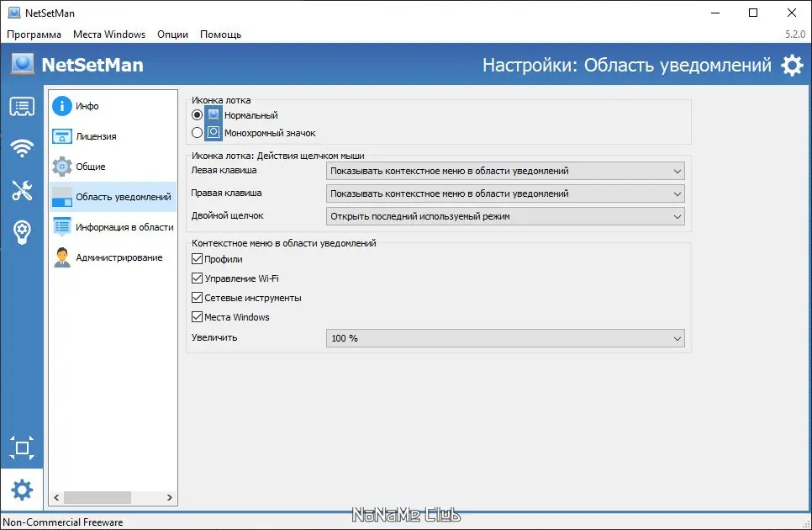The height and width of the screenshot is (530, 812).
Task: Click the Лицензия certificate icon
Action: [62, 136]
